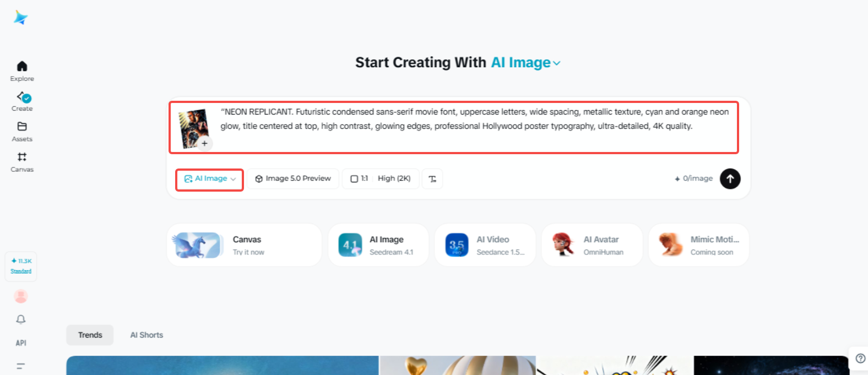Open the API link in sidebar
The image size is (868, 375).
(x=21, y=343)
